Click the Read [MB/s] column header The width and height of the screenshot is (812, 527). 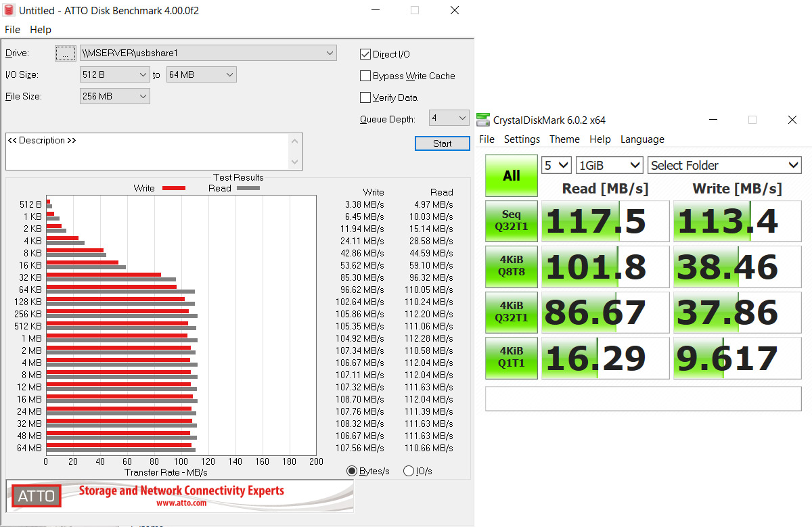click(605, 188)
